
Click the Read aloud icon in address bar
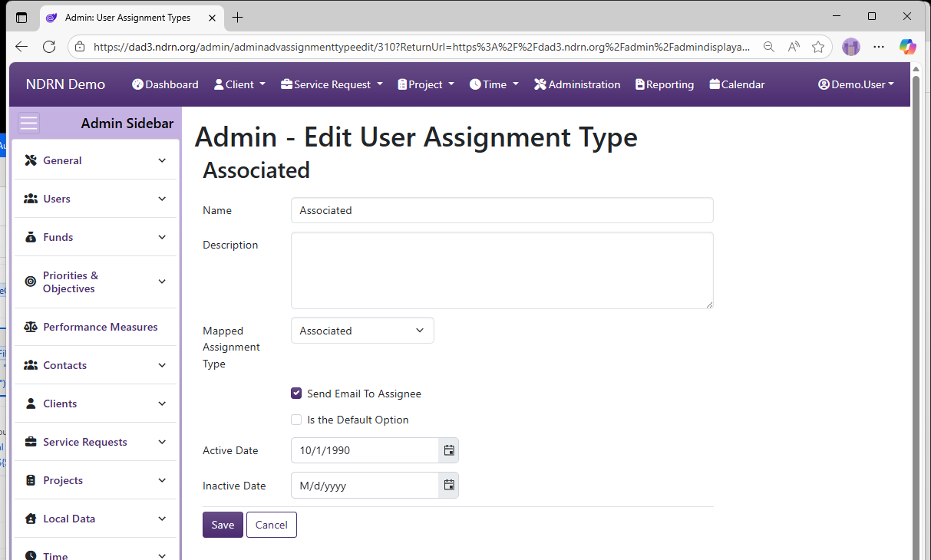[794, 47]
